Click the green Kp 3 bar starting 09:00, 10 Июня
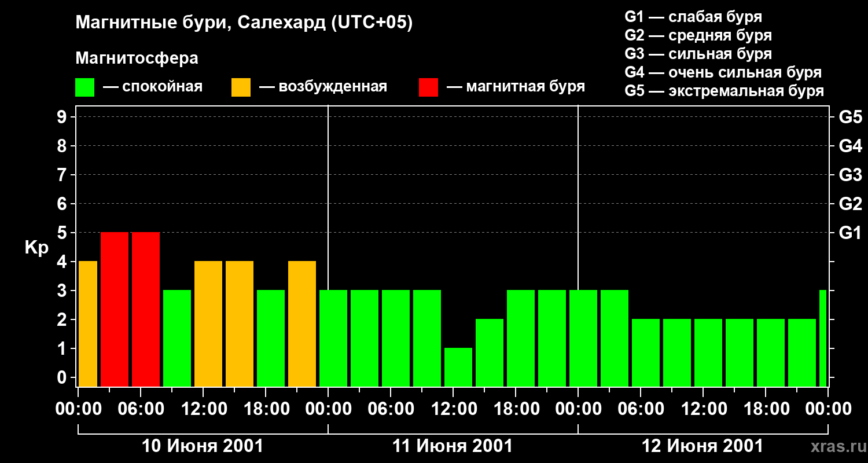 click(177, 338)
